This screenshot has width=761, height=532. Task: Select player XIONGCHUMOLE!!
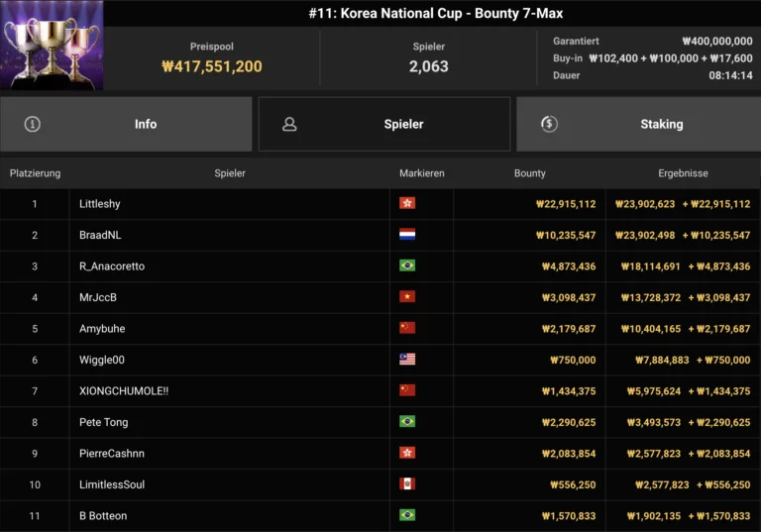124,391
